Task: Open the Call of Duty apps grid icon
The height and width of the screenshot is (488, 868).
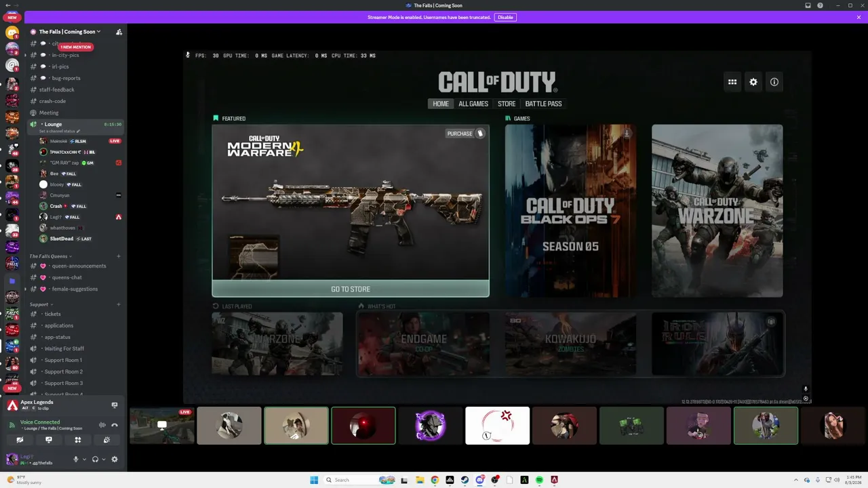Action: point(732,82)
